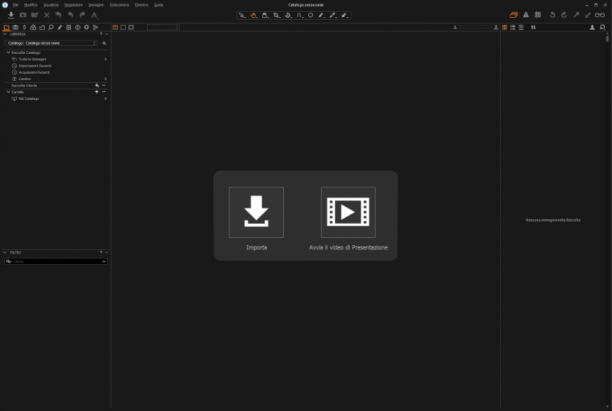Rotate image right with clockwise icon
The image size is (612, 411).
[564, 15]
